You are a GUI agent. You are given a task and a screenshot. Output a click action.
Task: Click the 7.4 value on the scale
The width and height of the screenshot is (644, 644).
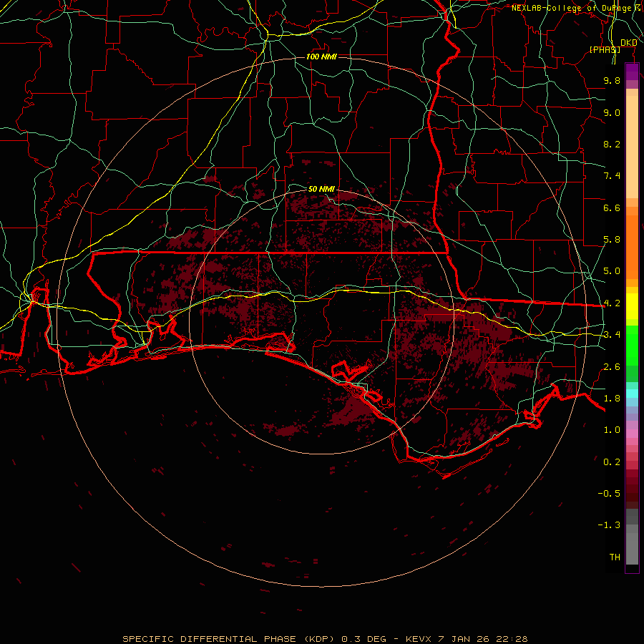[x=612, y=176]
